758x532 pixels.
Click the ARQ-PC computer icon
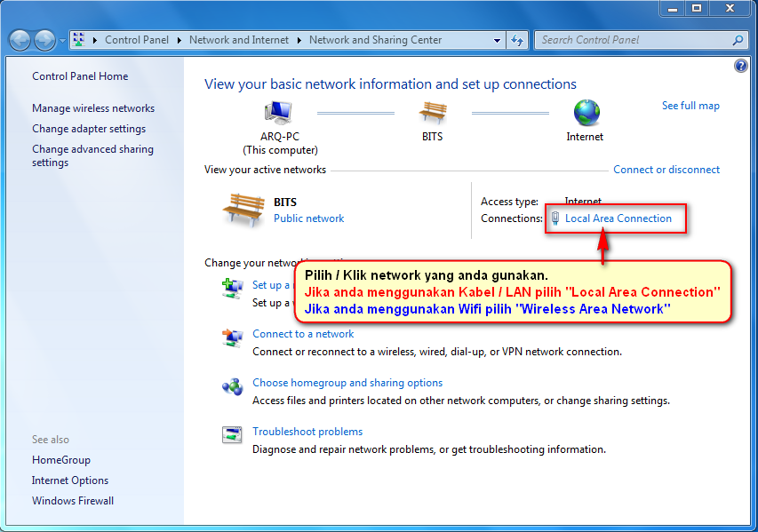click(278, 113)
